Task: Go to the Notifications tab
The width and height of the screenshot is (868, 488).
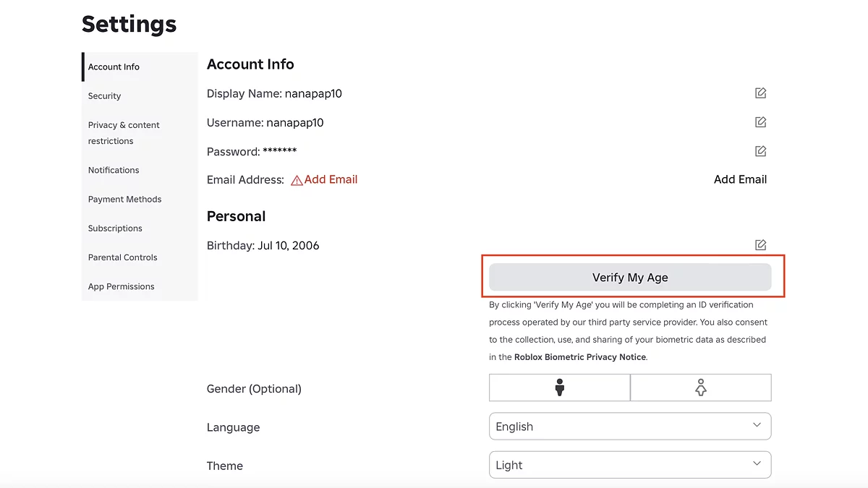Action: click(140, 170)
